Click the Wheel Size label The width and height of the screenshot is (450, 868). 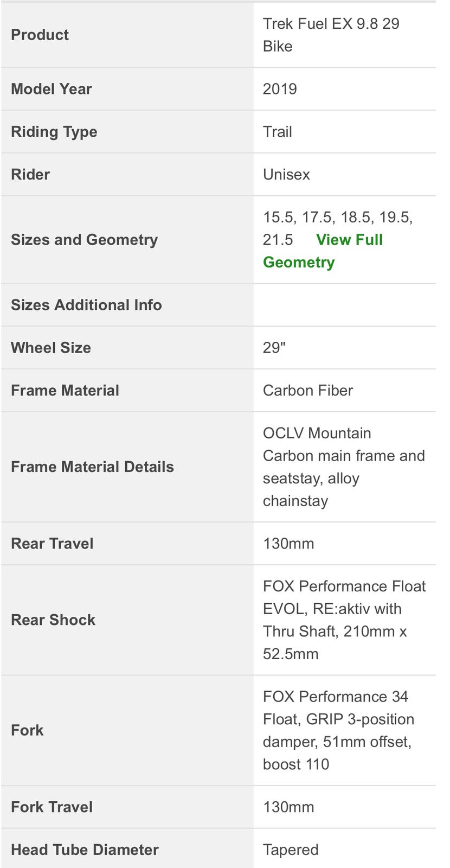(x=51, y=348)
